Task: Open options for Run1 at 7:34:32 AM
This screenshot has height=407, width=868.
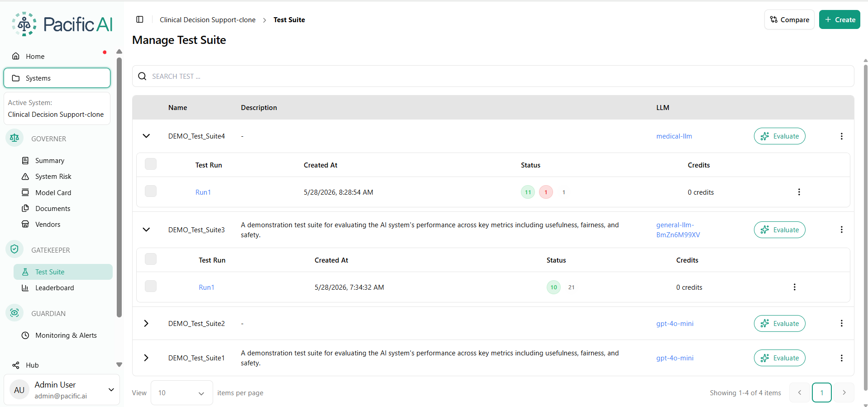Action: pyautogui.click(x=794, y=287)
